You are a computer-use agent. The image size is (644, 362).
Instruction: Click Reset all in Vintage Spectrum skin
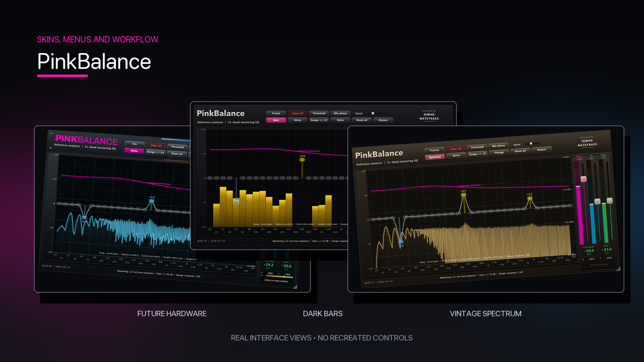(x=520, y=151)
